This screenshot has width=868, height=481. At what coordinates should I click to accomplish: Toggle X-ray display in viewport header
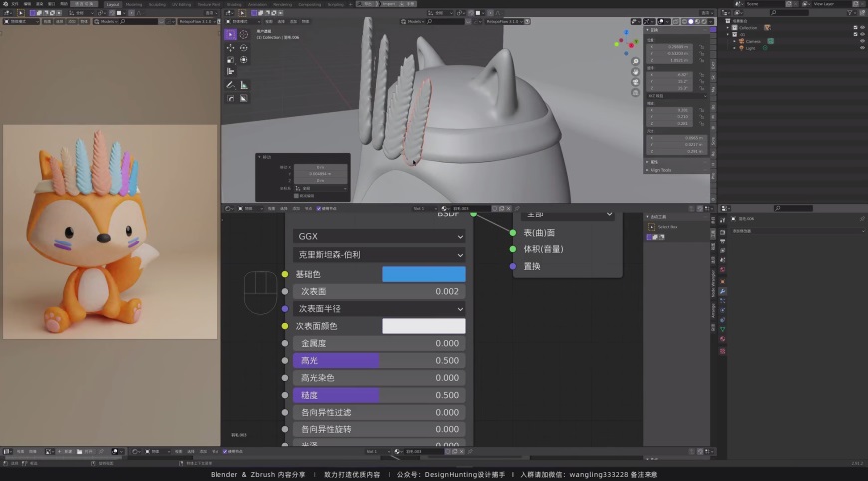(x=675, y=22)
